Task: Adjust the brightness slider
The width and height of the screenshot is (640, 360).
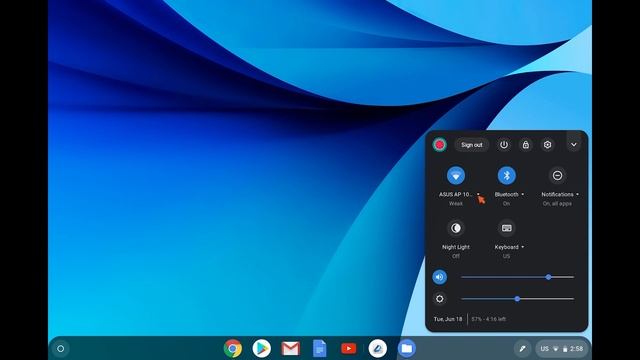Action: click(517, 299)
